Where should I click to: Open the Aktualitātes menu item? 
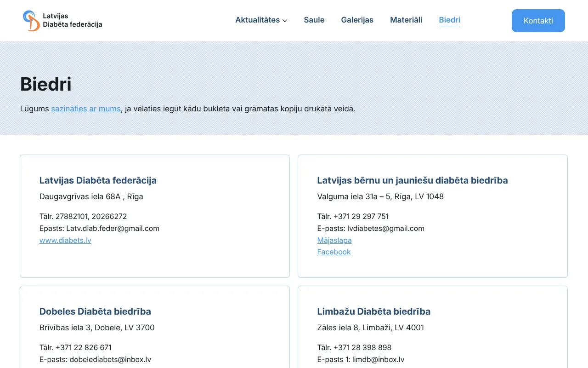point(258,20)
